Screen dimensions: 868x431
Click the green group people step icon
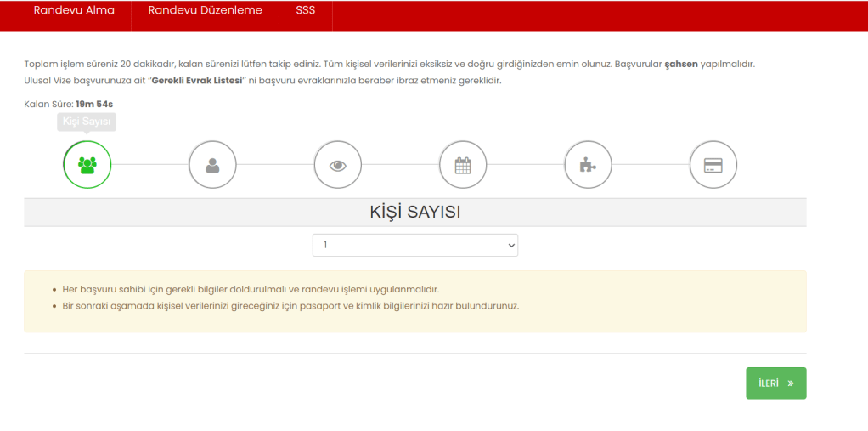(87, 165)
